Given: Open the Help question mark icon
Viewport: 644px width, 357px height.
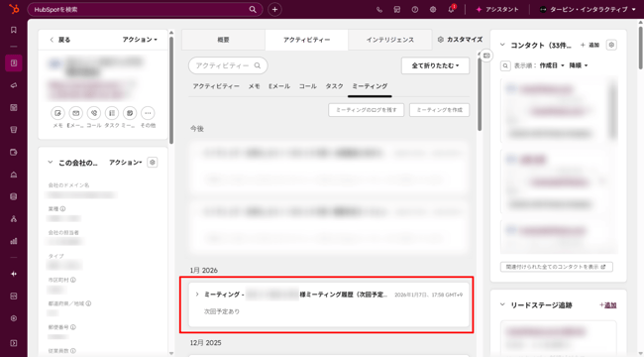Looking at the screenshot, I should [415, 10].
